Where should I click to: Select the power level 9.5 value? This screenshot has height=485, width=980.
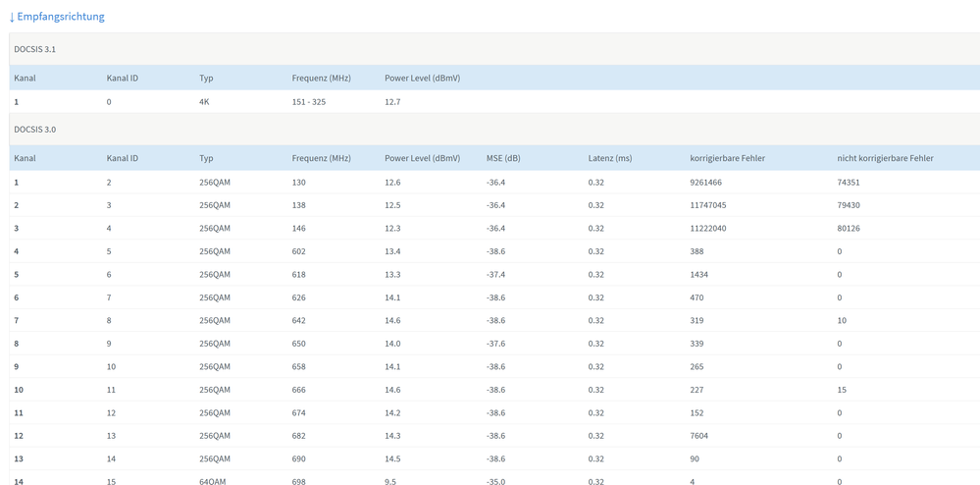click(x=390, y=481)
